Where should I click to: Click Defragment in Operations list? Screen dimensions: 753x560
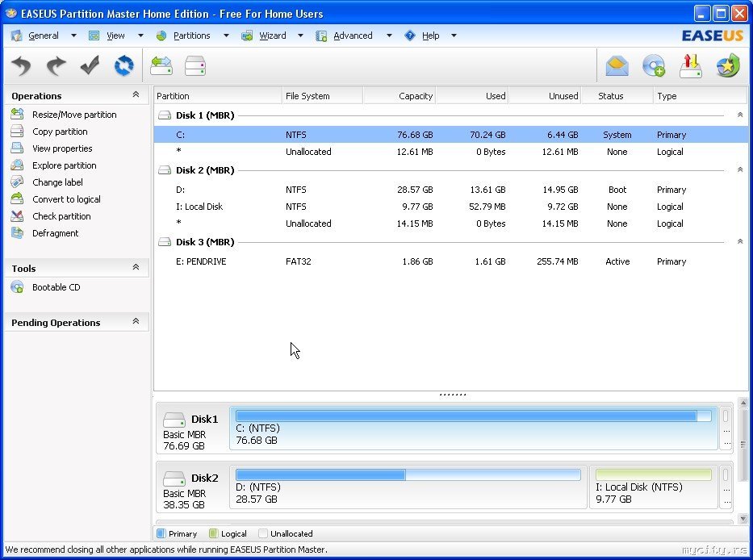point(55,233)
